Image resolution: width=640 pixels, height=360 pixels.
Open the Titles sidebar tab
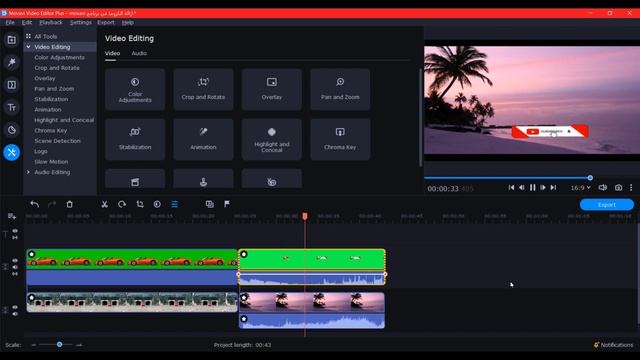pos(11,107)
